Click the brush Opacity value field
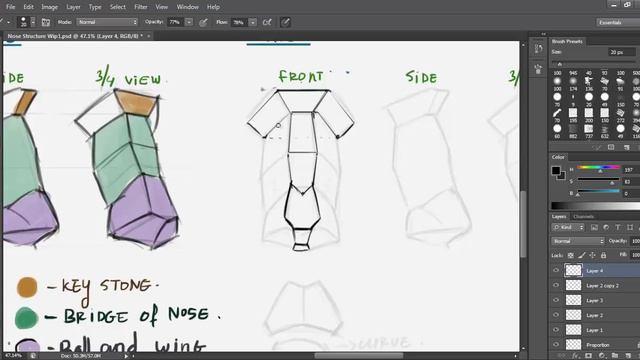 (x=175, y=22)
